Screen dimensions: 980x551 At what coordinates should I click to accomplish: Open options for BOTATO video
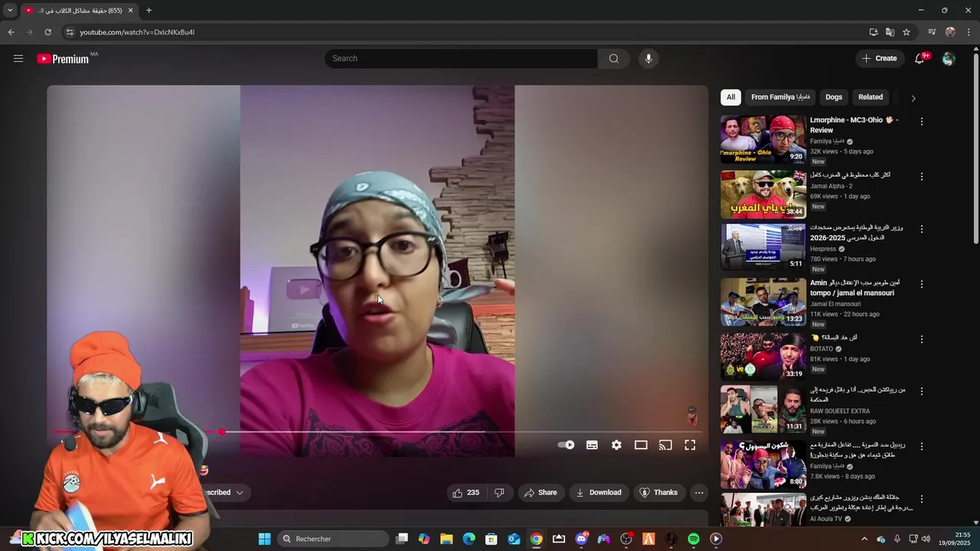pyautogui.click(x=922, y=340)
